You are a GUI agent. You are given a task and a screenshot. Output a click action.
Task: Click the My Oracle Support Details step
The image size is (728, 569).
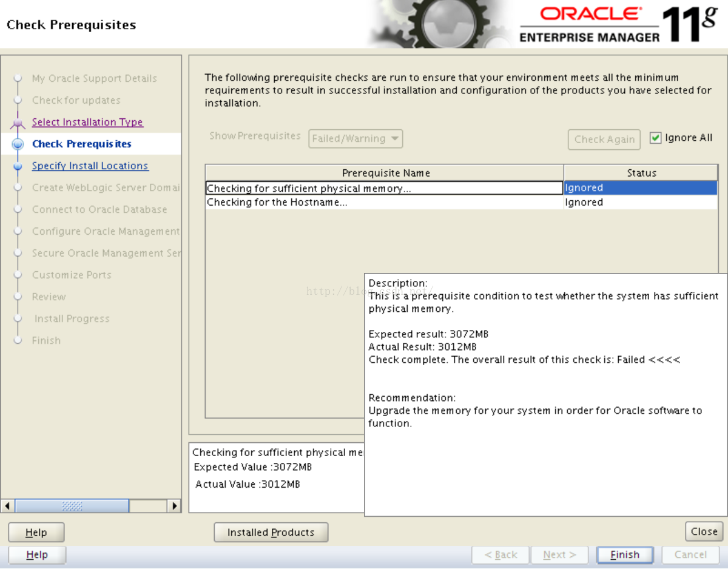click(94, 78)
